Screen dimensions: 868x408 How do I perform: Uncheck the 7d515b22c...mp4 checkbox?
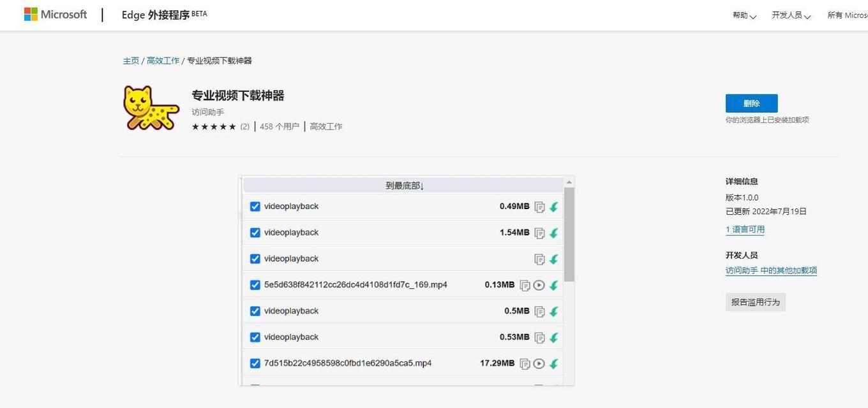255,363
